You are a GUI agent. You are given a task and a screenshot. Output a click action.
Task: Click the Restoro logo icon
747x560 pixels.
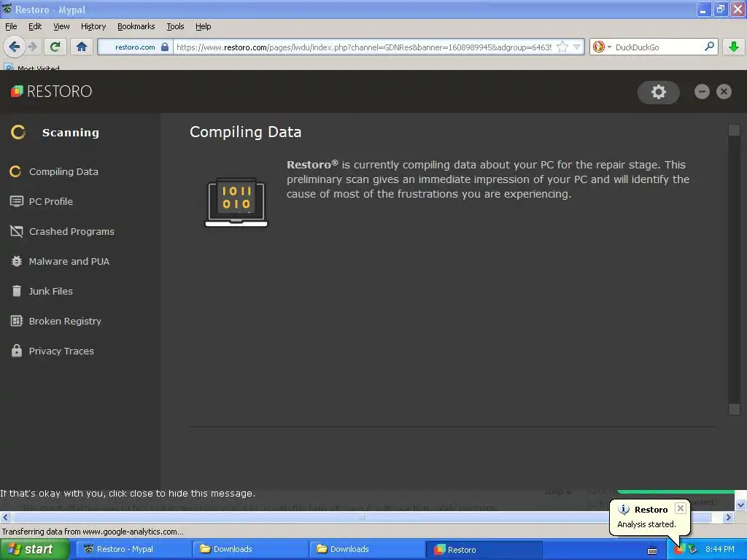pyautogui.click(x=17, y=91)
